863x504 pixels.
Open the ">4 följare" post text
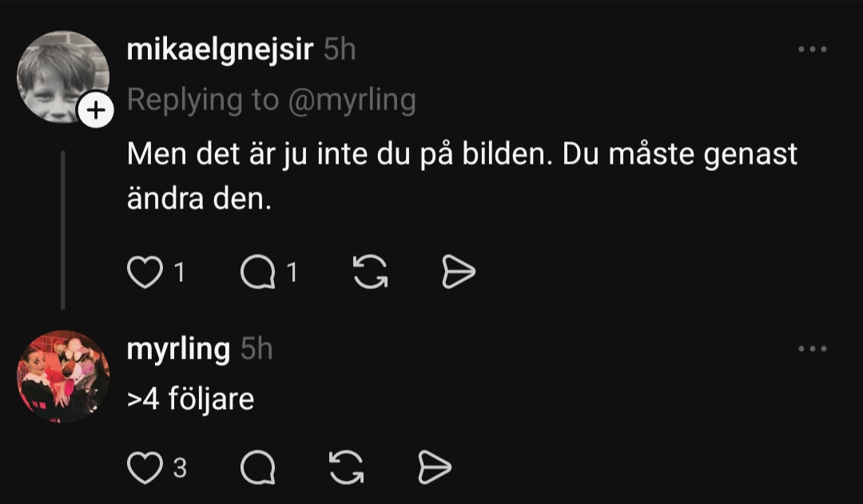[191, 397]
